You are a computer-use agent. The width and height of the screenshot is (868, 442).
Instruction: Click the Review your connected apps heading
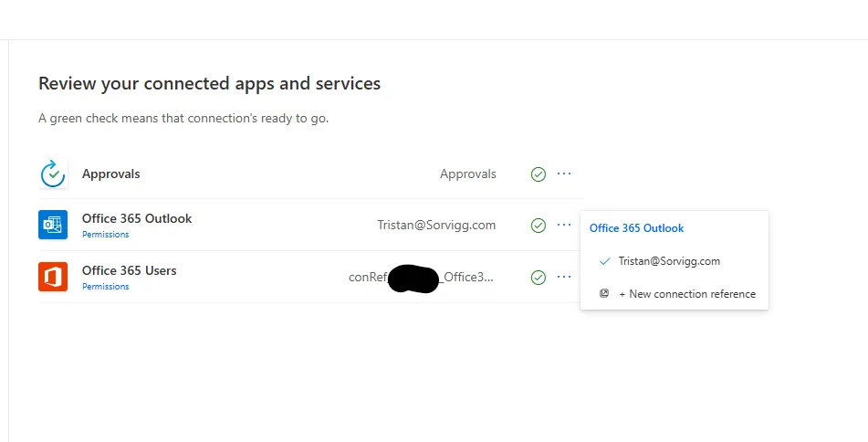tap(209, 84)
